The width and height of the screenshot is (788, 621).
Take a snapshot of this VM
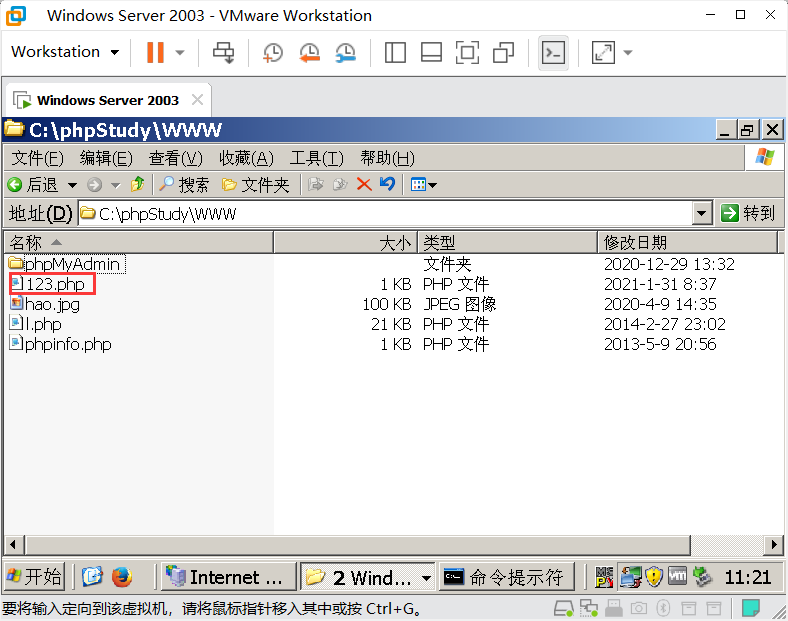pos(273,52)
